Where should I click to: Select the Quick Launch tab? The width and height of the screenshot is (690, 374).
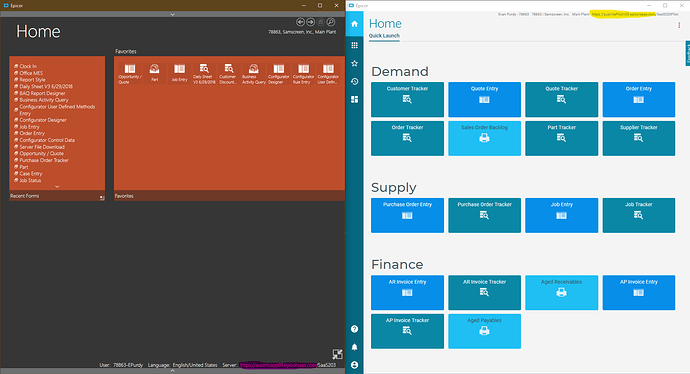(x=384, y=36)
